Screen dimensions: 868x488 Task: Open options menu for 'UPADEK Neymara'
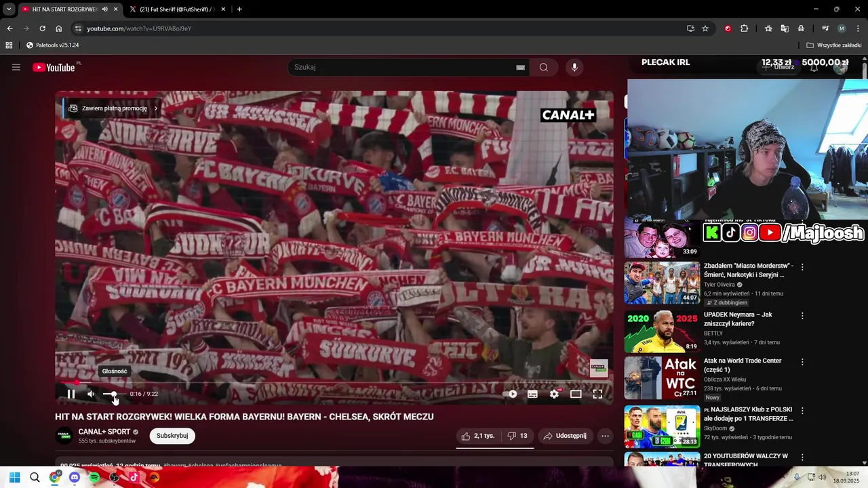802,316
